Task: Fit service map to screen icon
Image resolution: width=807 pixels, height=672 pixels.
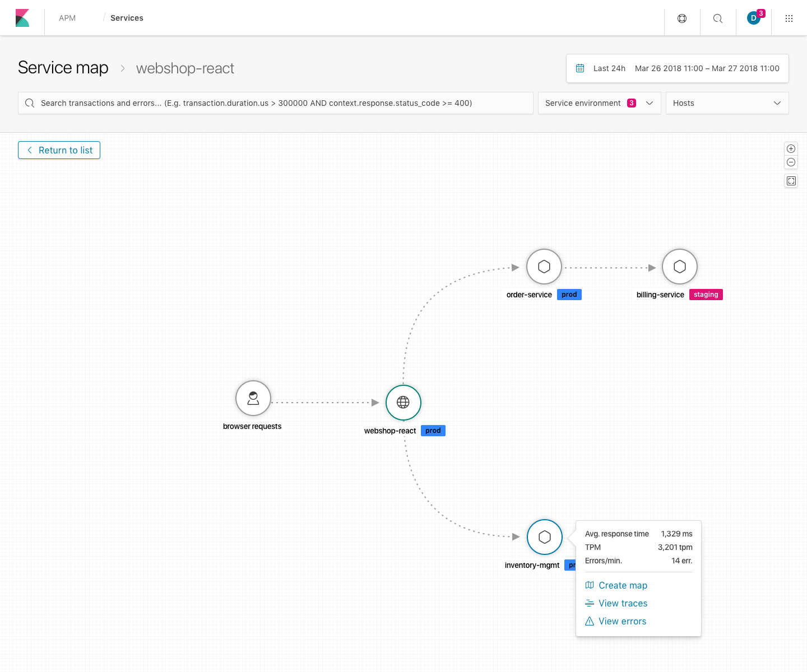Action: [x=791, y=181]
